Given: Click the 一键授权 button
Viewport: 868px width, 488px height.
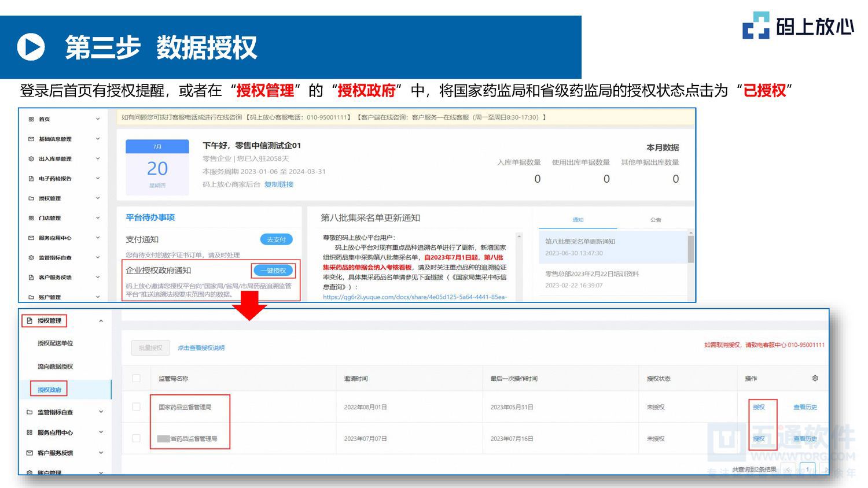Looking at the screenshot, I should coord(274,270).
